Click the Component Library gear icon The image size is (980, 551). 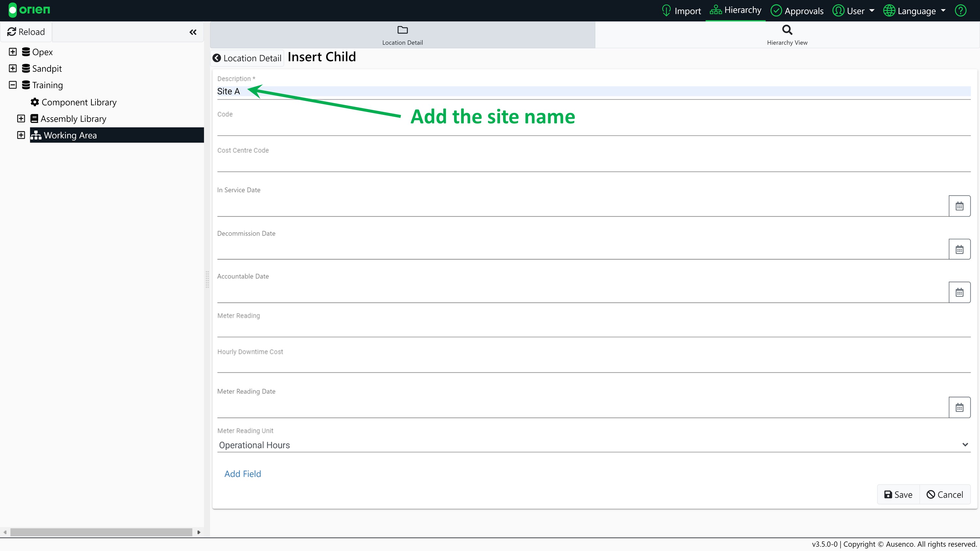35,102
